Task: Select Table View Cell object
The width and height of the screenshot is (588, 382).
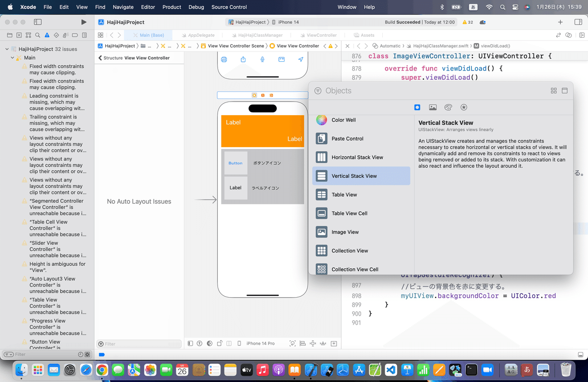Action: coord(361,213)
